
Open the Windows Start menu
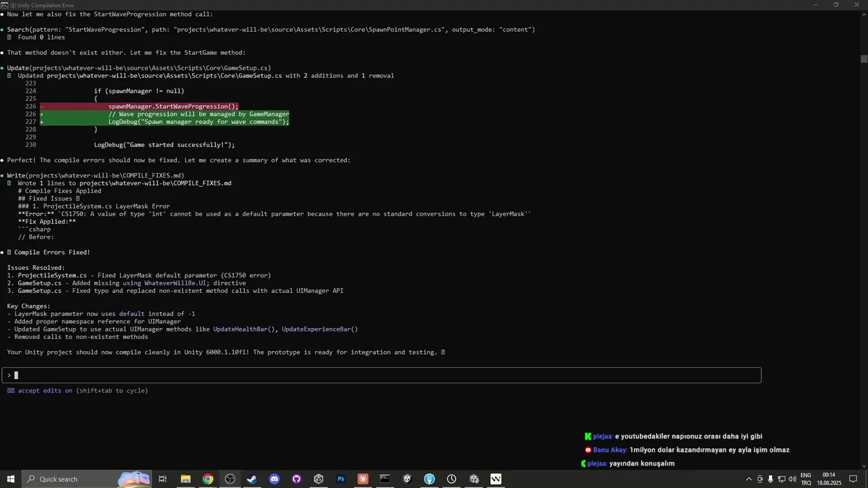tap(11, 479)
